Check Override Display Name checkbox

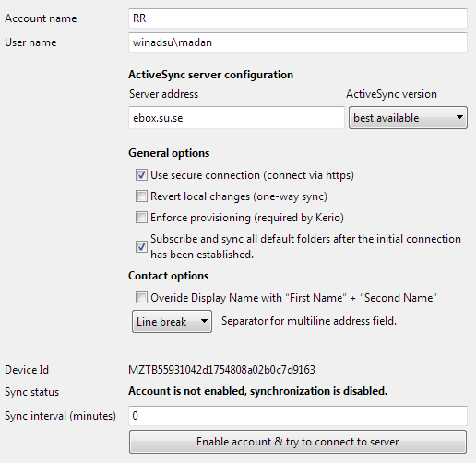(141, 298)
